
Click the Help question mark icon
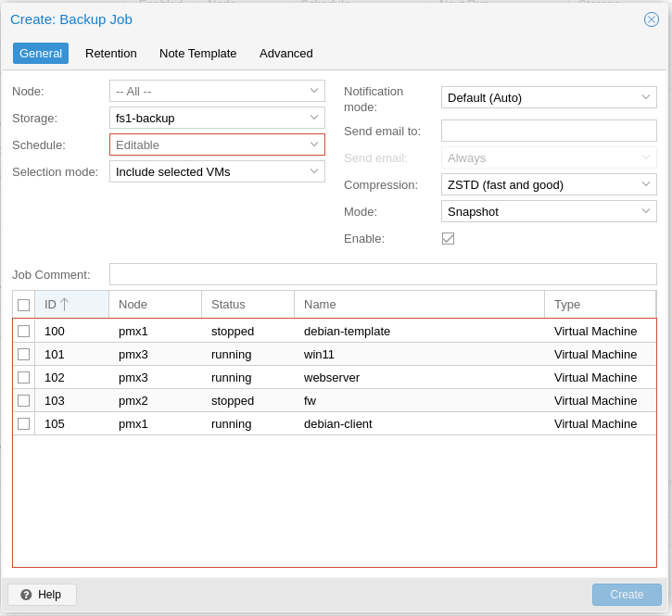click(x=26, y=595)
